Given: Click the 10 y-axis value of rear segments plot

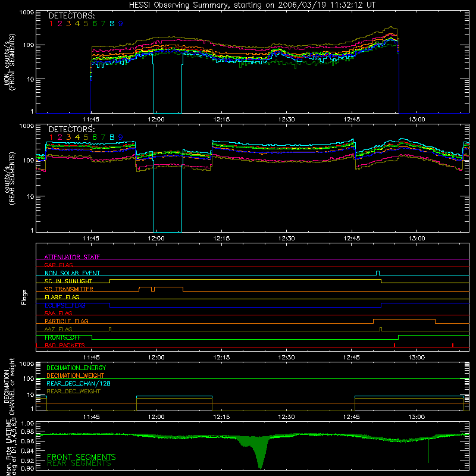Looking at the screenshot, I should (30, 196).
